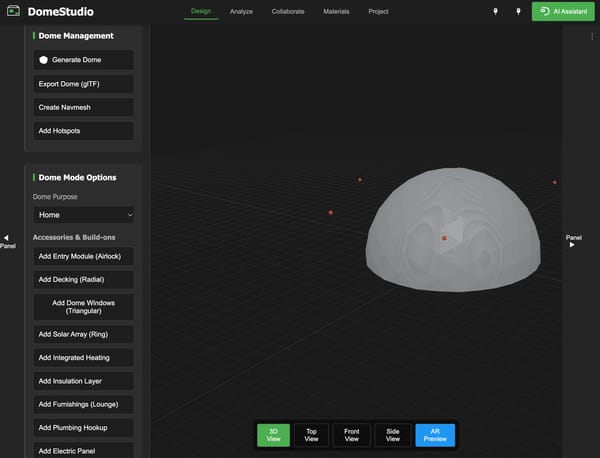This screenshot has width=600, height=458.
Task: Add Entry Module (Airlock)
Action: click(x=83, y=256)
